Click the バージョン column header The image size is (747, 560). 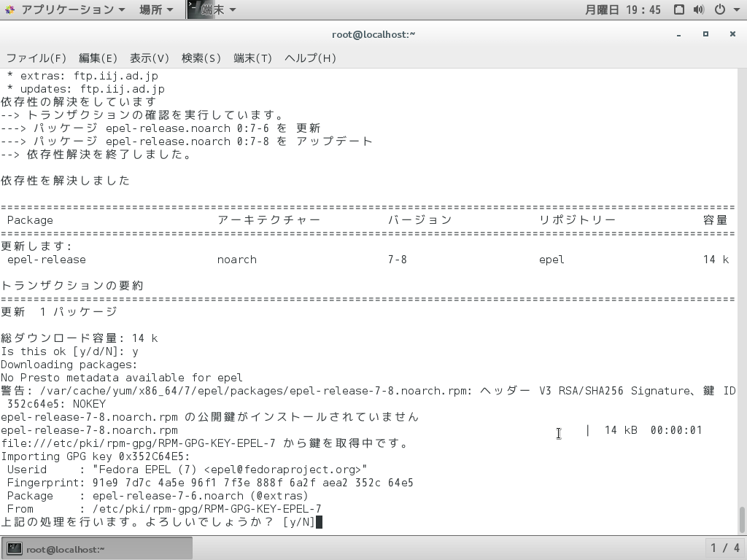[x=419, y=220]
